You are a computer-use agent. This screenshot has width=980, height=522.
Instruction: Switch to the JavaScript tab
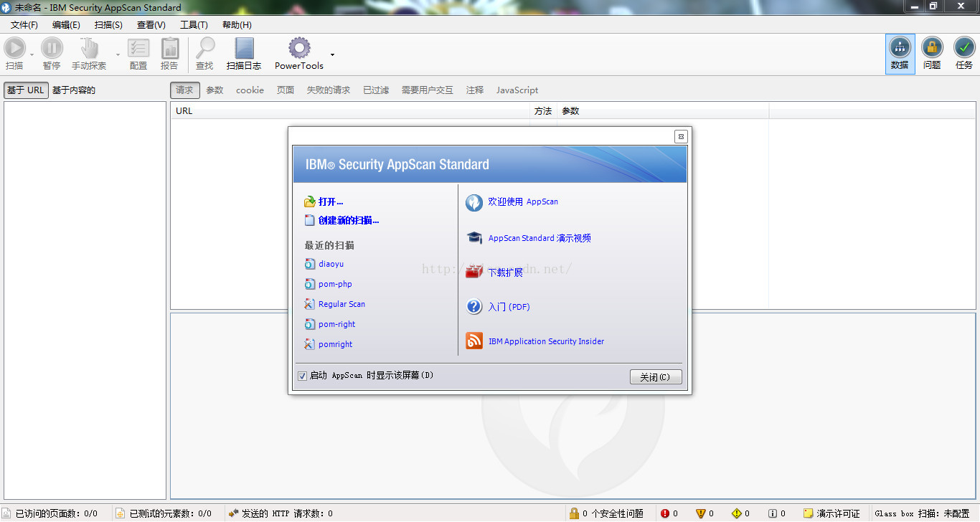[x=517, y=90]
